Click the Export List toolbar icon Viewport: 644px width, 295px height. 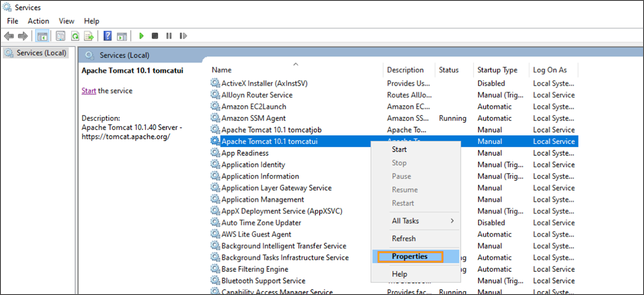click(89, 36)
